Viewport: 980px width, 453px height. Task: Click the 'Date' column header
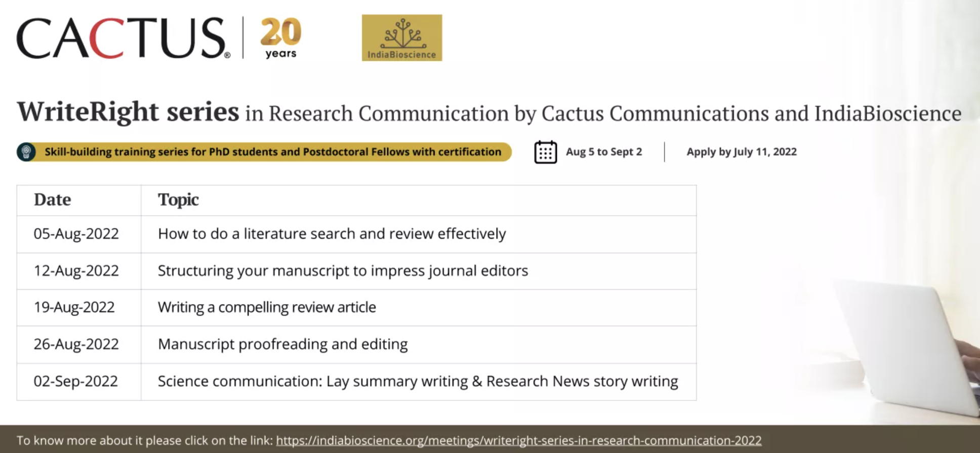[52, 200]
